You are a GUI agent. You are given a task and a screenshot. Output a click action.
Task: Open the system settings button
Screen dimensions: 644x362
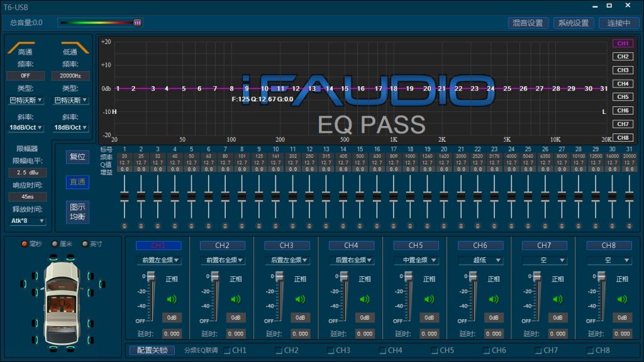pyautogui.click(x=574, y=23)
